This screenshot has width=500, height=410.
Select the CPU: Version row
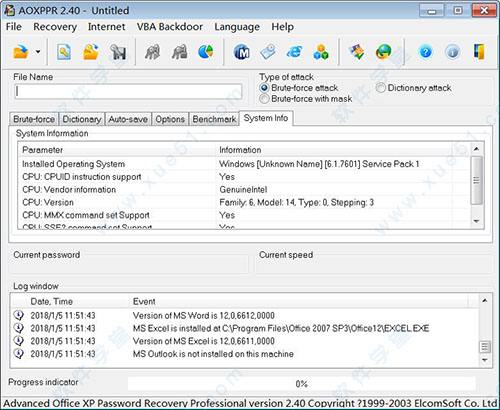tap(244, 202)
